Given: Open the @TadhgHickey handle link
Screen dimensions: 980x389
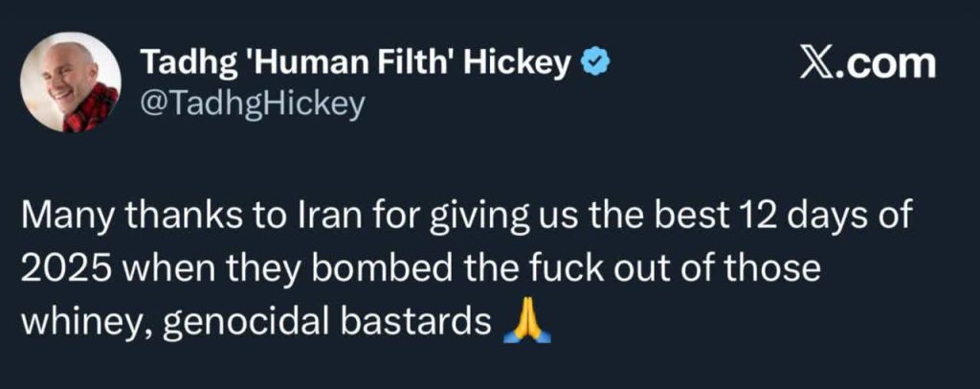Looking at the screenshot, I should 253,104.
